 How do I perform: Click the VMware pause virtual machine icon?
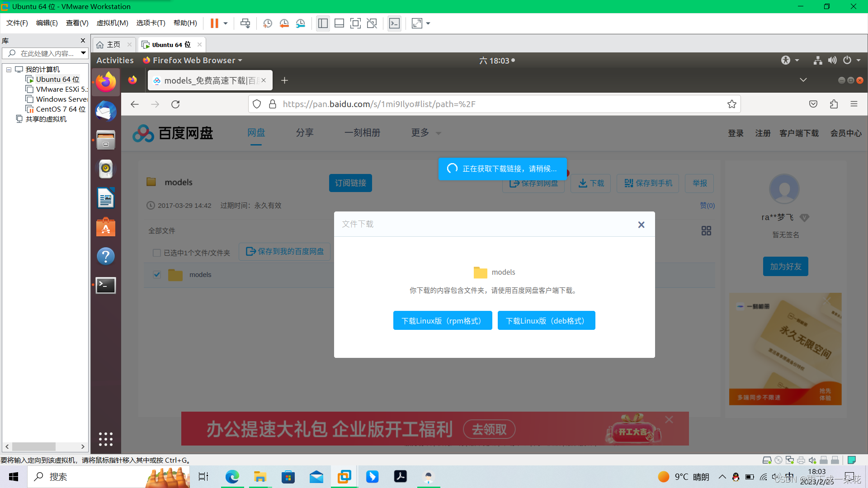pos(214,23)
